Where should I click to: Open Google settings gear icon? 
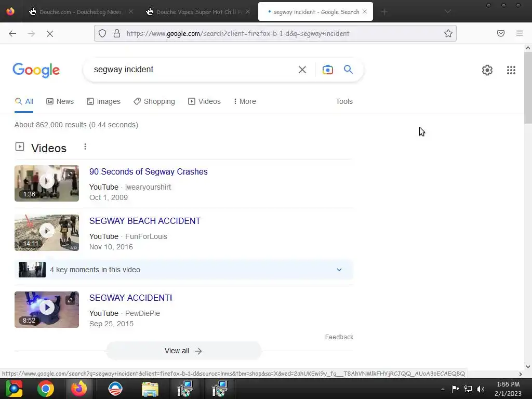tap(487, 70)
